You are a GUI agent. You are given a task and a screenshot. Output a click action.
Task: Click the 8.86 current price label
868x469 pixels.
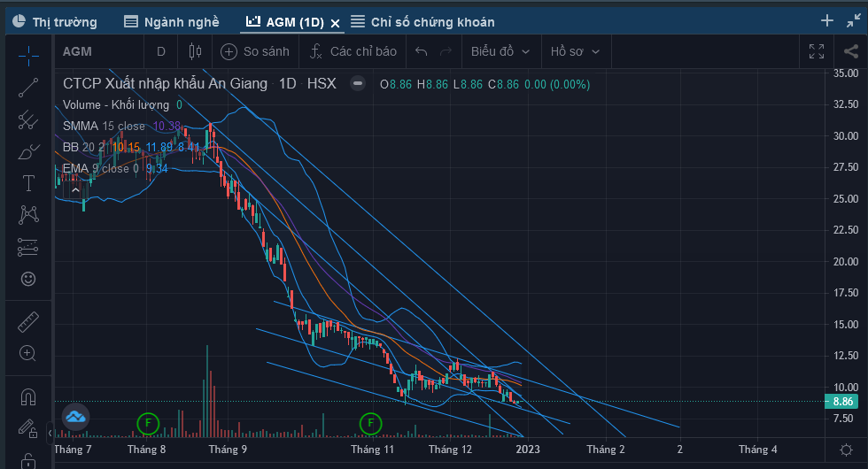tap(842, 402)
